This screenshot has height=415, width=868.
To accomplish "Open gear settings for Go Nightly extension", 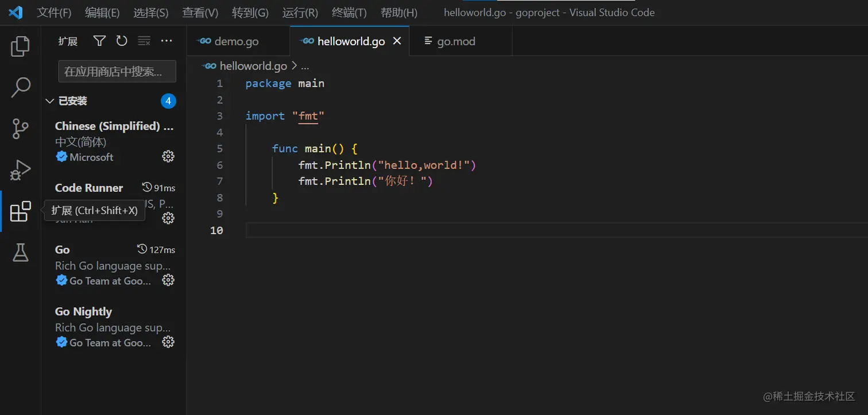I will (x=168, y=342).
